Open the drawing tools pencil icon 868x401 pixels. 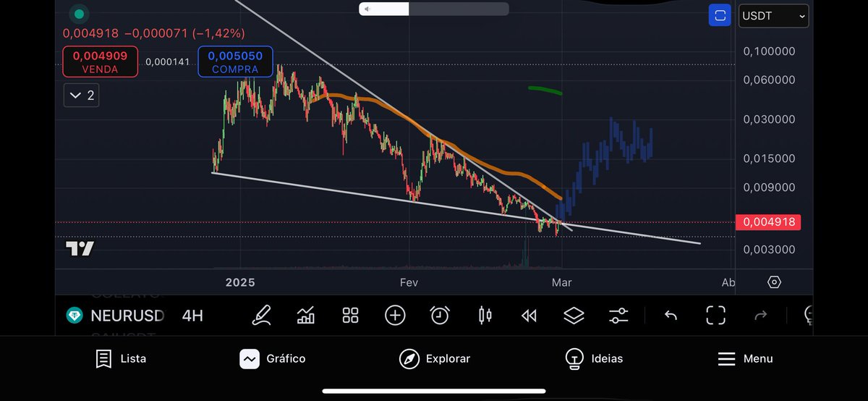(x=261, y=315)
